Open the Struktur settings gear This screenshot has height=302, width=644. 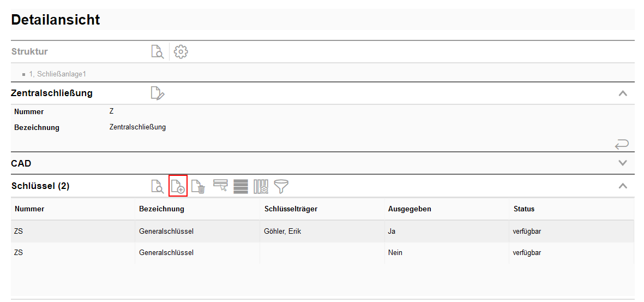point(180,52)
